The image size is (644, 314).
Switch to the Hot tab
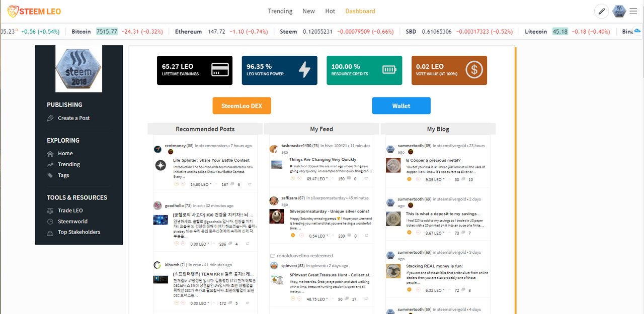click(330, 11)
